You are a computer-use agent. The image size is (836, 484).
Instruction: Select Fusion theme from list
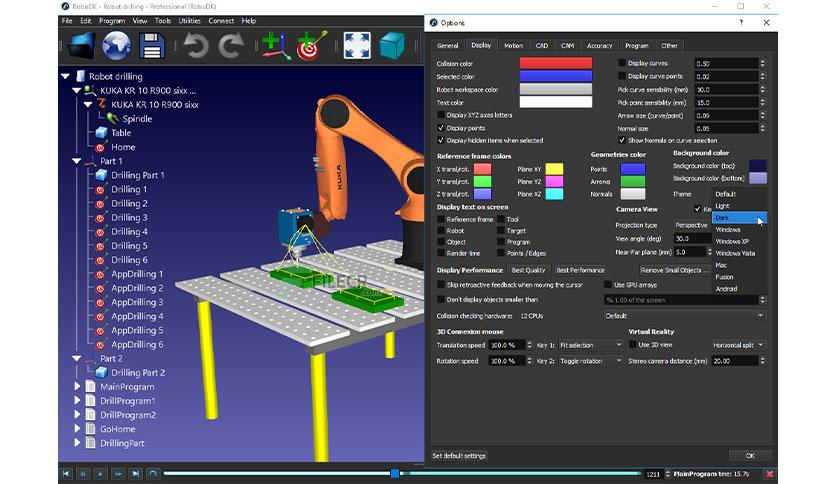739,277
